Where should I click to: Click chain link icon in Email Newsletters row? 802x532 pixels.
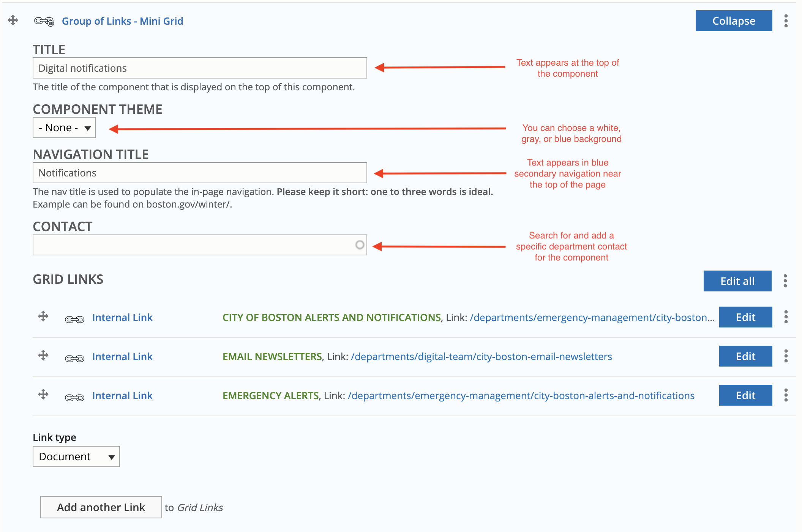pyautogui.click(x=74, y=358)
